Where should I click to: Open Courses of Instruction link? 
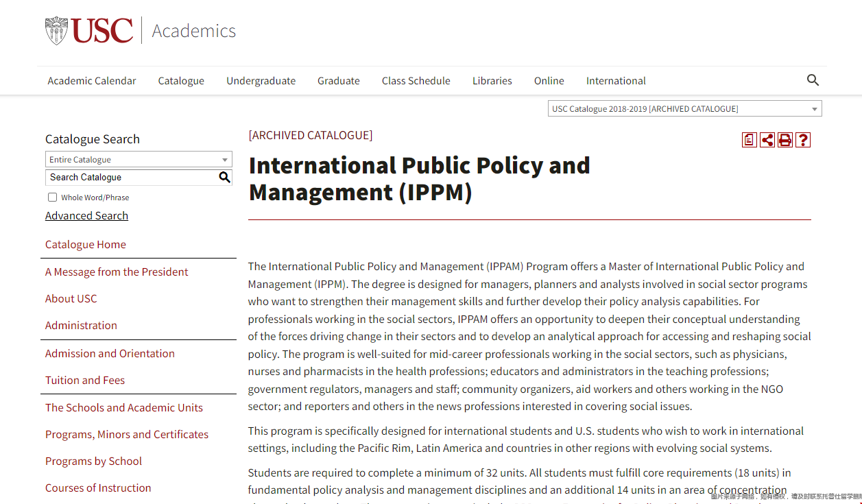(98, 488)
